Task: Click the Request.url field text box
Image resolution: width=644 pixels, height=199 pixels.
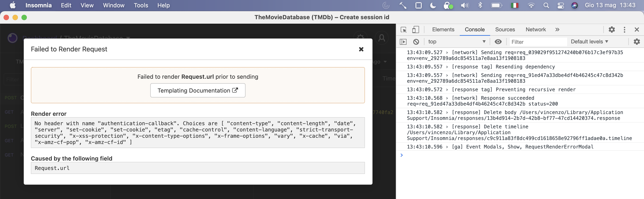Action: [198, 168]
